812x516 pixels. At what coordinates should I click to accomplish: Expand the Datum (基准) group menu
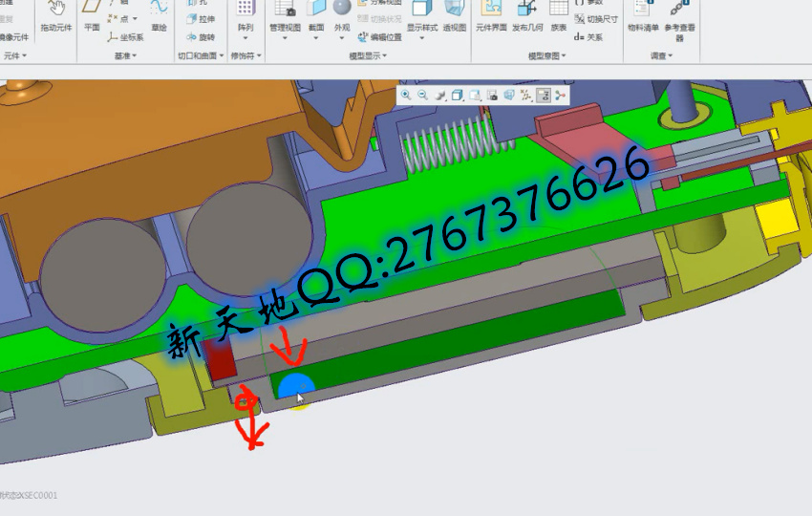pos(126,56)
